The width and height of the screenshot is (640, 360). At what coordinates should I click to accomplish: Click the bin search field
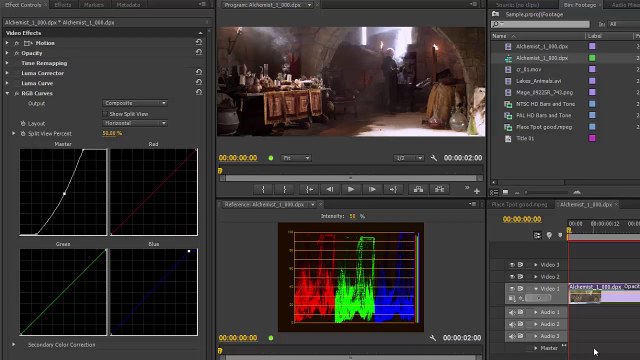[x=540, y=24]
